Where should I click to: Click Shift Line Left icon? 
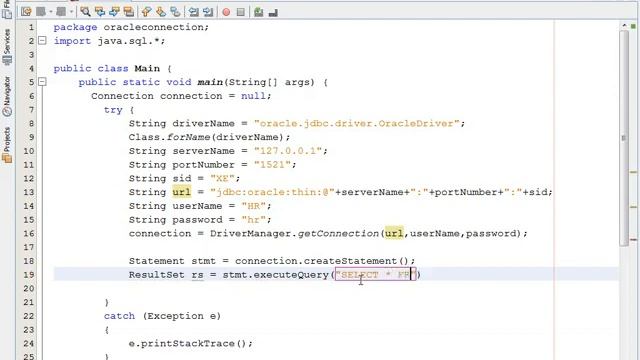[x=193, y=12]
